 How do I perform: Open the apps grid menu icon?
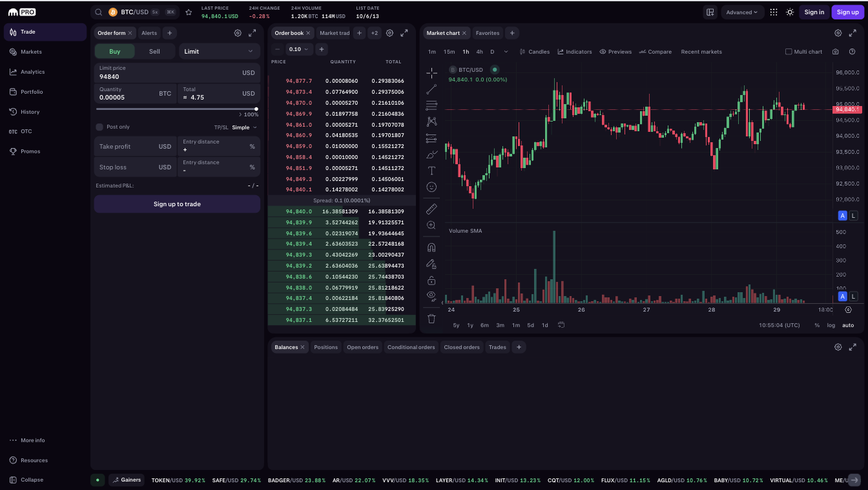pos(774,12)
